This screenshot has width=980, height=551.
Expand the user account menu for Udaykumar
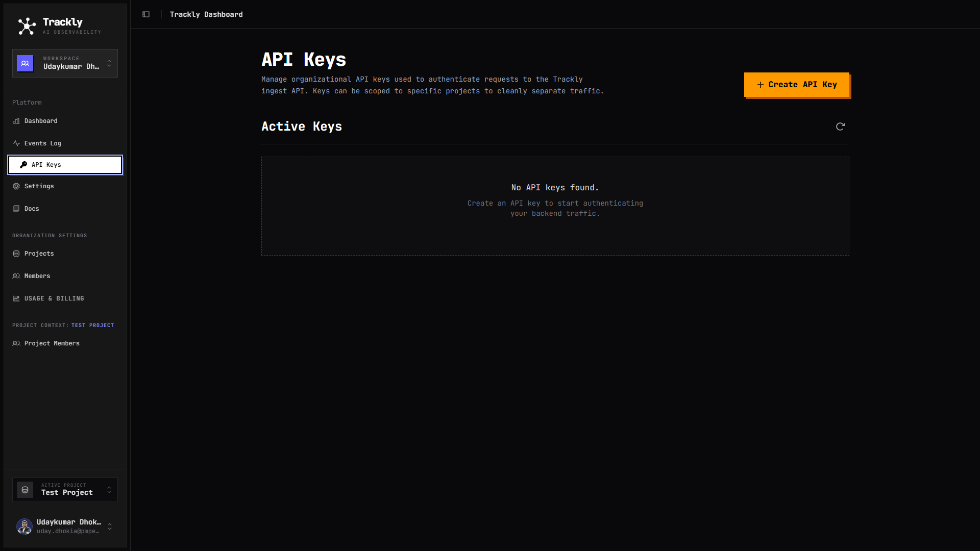109,527
